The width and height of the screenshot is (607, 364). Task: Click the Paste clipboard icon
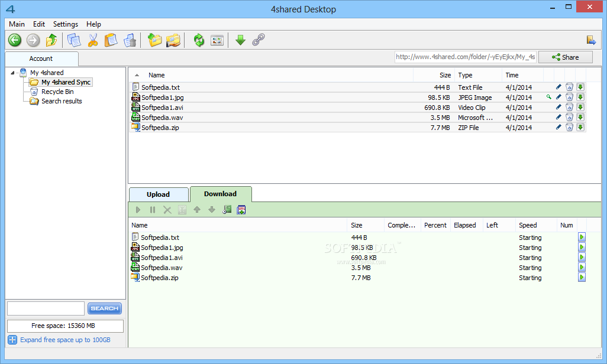(x=111, y=40)
